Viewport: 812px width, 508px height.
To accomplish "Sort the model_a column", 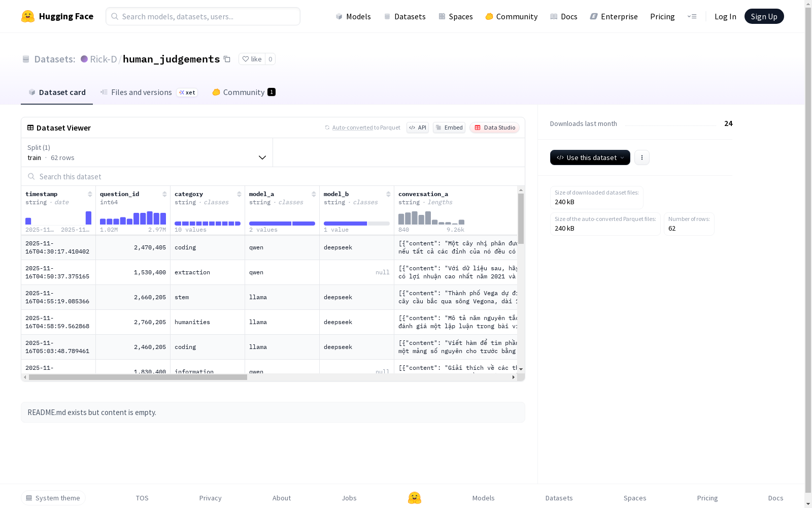I will tap(314, 194).
